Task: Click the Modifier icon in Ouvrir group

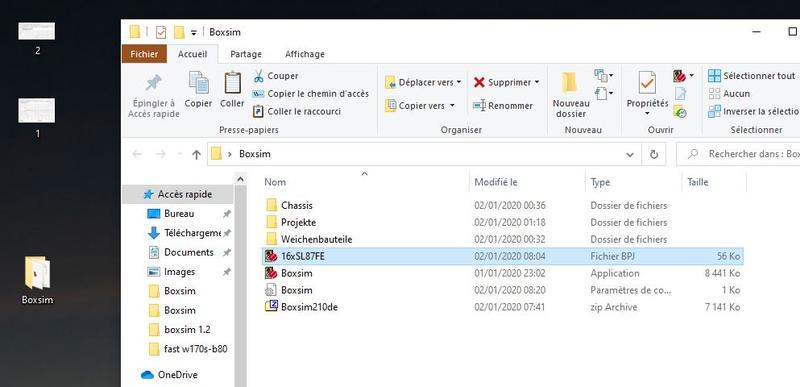Action: [x=680, y=94]
